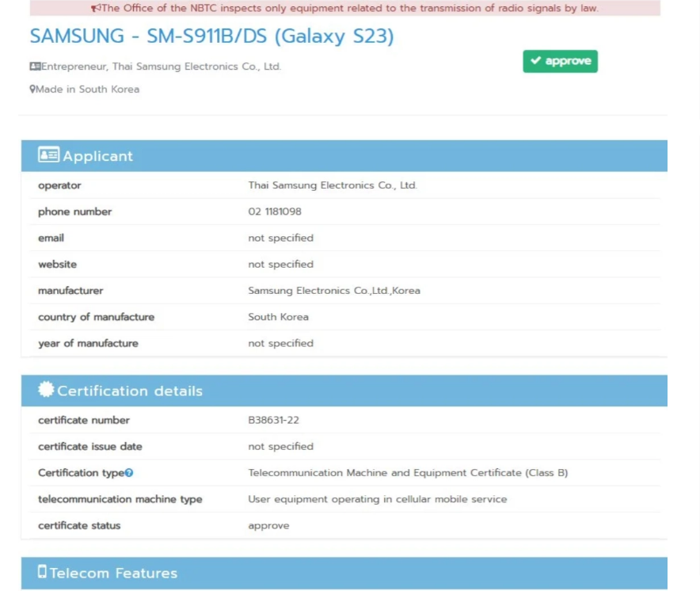The image size is (700, 591).
Task: Open the Certification type help icon
Action: coord(129,473)
